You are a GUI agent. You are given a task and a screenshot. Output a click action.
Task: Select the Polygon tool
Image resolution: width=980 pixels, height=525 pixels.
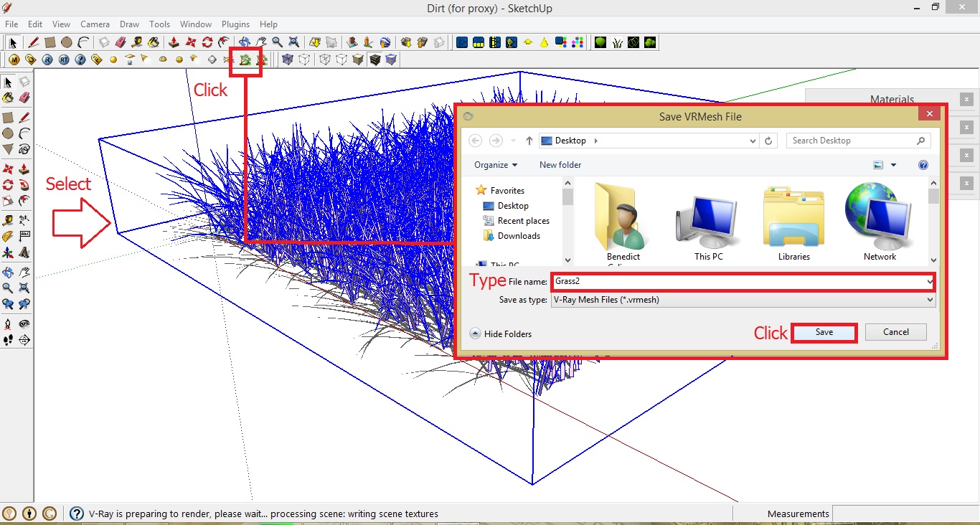point(8,149)
